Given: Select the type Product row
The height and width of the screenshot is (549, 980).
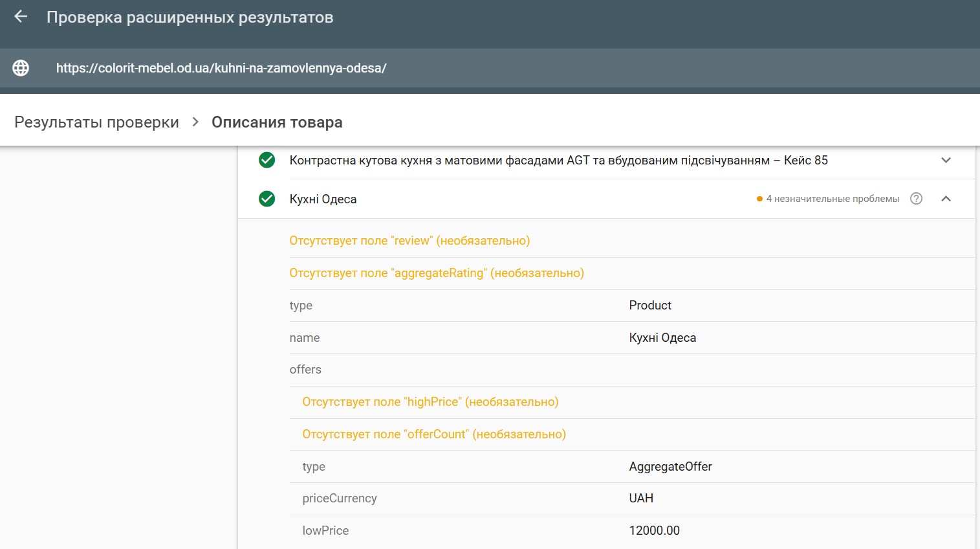Looking at the screenshot, I should click(x=632, y=306).
